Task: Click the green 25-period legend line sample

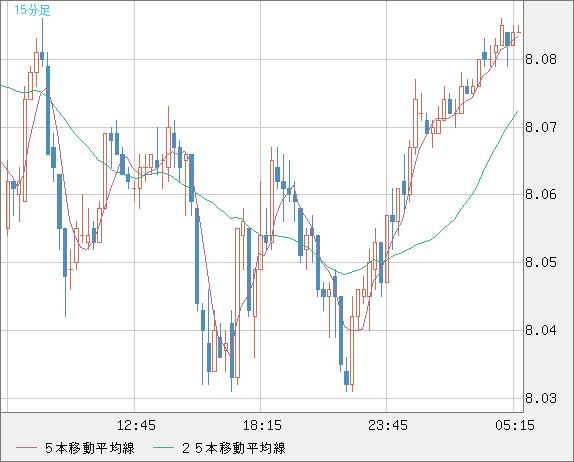Action: click(163, 448)
